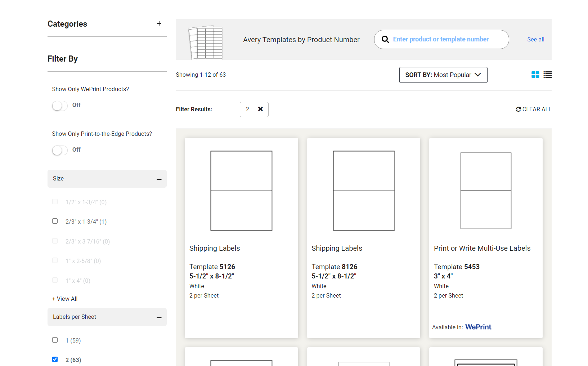Open the See all templates link
588x366 pixels.
[x=536, y=39]
